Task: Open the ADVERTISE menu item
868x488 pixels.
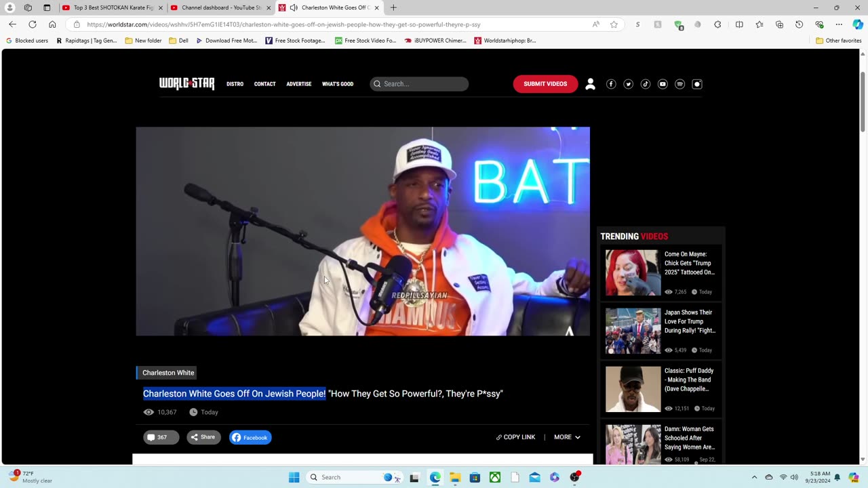Action: point(298,84)
